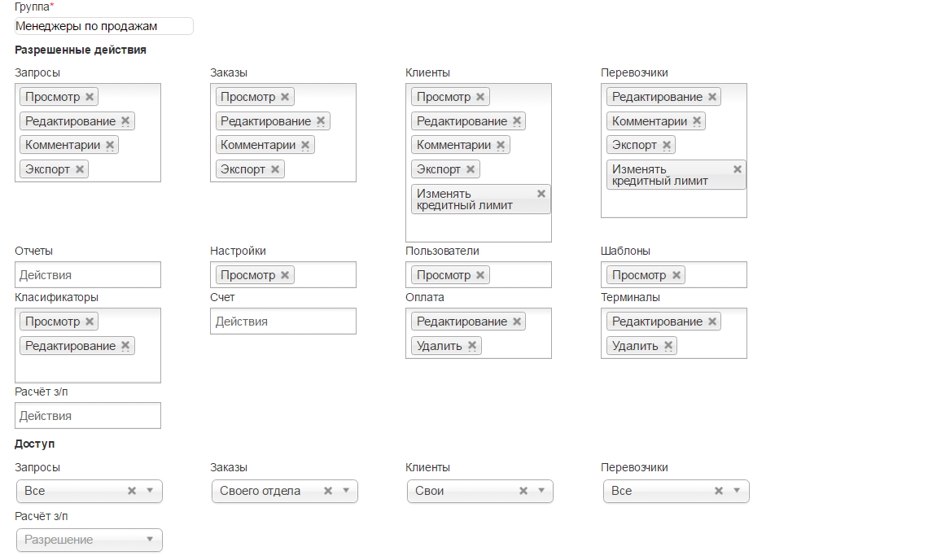Clear Своего отдела selection in Заказы access
This screenshot has width=950, height=560.
point(328,491)
